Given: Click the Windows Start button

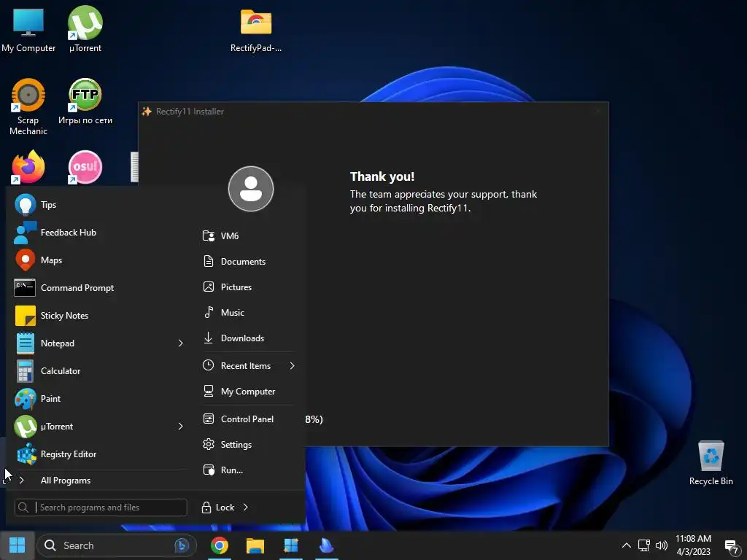Looking at the screenshot, I should point(18,545).
